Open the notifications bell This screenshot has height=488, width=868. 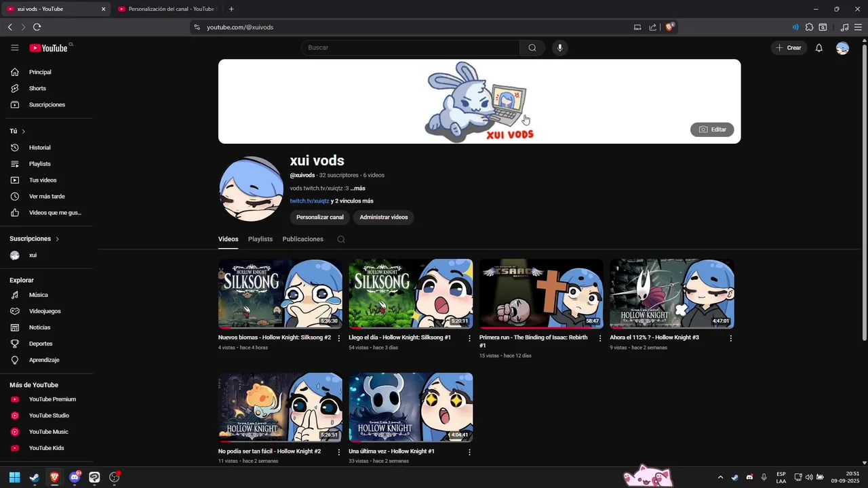pos(818,47)
